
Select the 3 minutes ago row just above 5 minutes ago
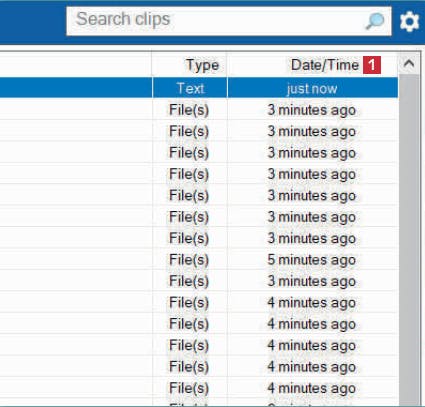199,238
